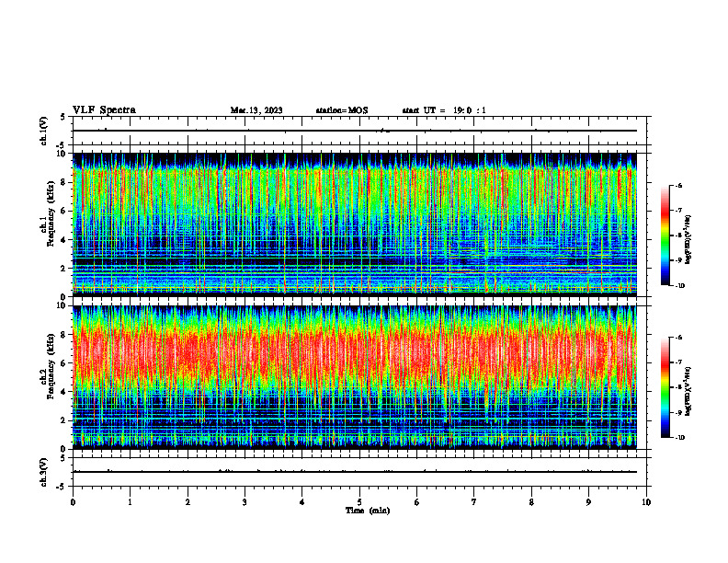Viewport: 728px width, 563px height.
Task: Click time axis tick label '7'
Action: (474, 502)
